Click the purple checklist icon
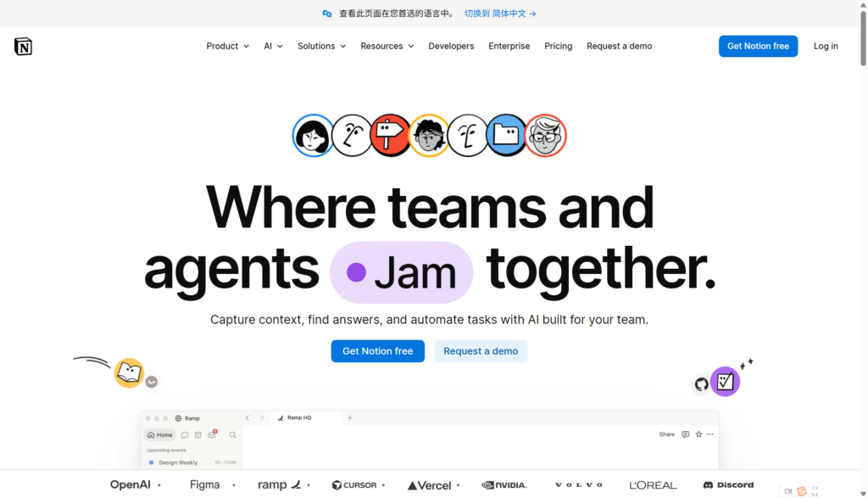 [726, 381]
